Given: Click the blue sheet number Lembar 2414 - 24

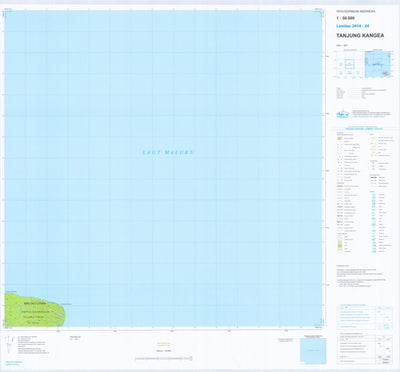Looking at the screenshot, I should (x=353, y=26).
